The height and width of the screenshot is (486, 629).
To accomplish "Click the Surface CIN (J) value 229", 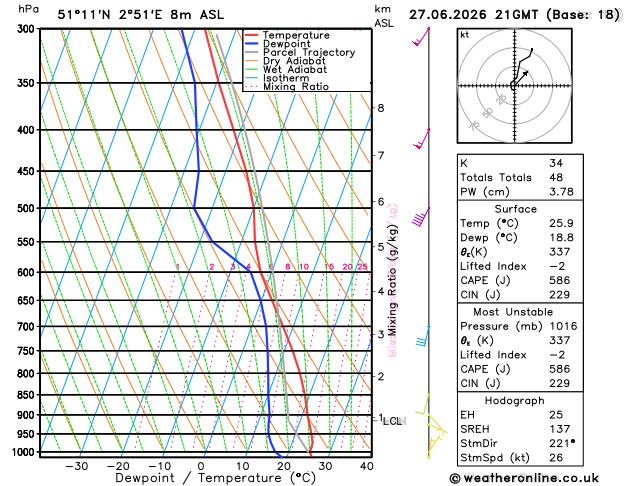I will point(560,295).
